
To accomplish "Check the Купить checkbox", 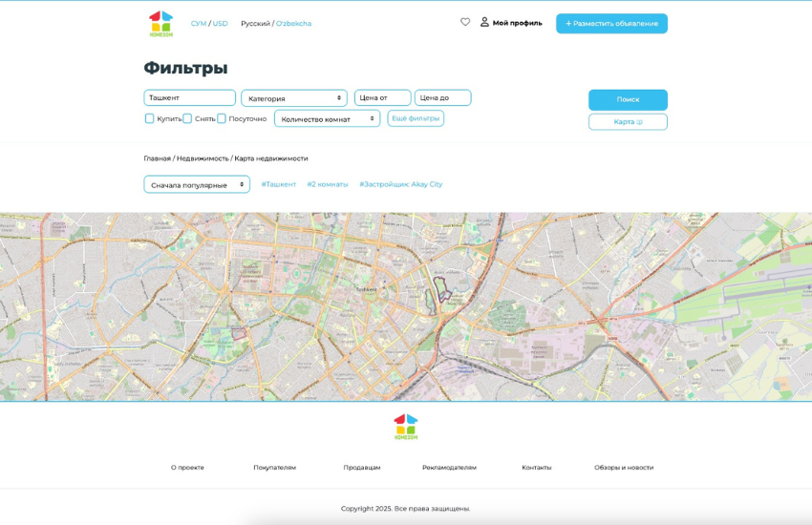I will (x=149, y=118).
